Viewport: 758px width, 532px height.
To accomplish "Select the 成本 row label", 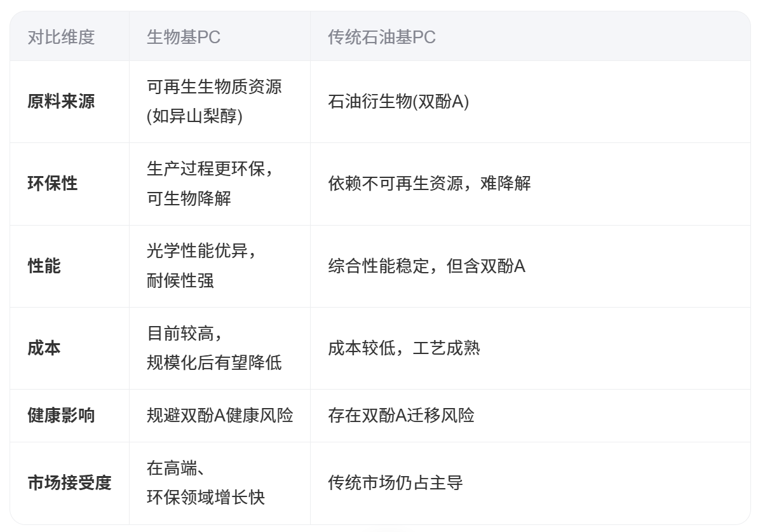I will point(44,348).
